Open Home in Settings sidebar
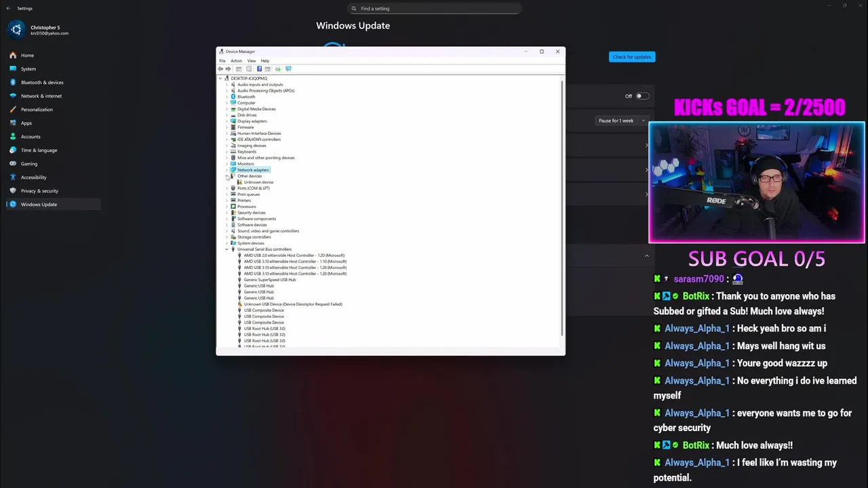This screenshot has width=868, height=488. [54, 56]
